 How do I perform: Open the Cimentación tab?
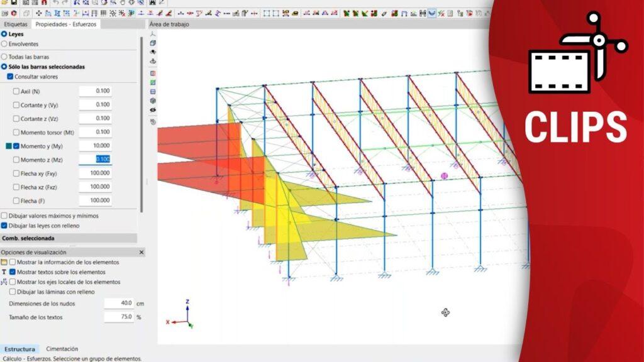[x=62, y=349]
